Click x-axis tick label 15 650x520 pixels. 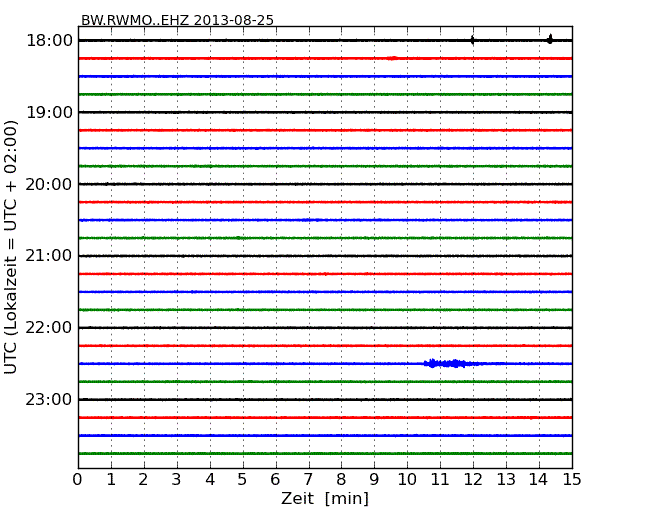pos(572,480)
